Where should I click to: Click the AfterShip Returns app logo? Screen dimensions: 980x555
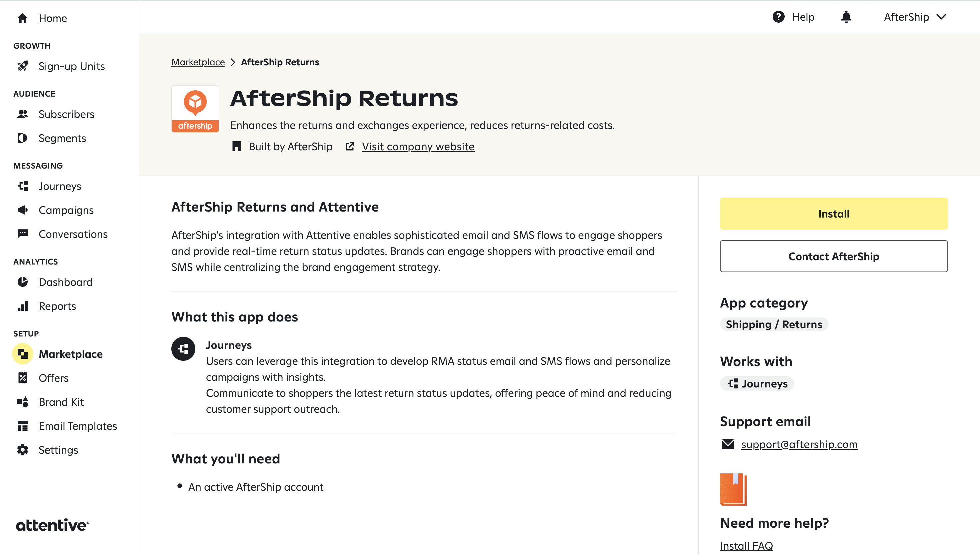pyautogui.click(x=195, y=109)
